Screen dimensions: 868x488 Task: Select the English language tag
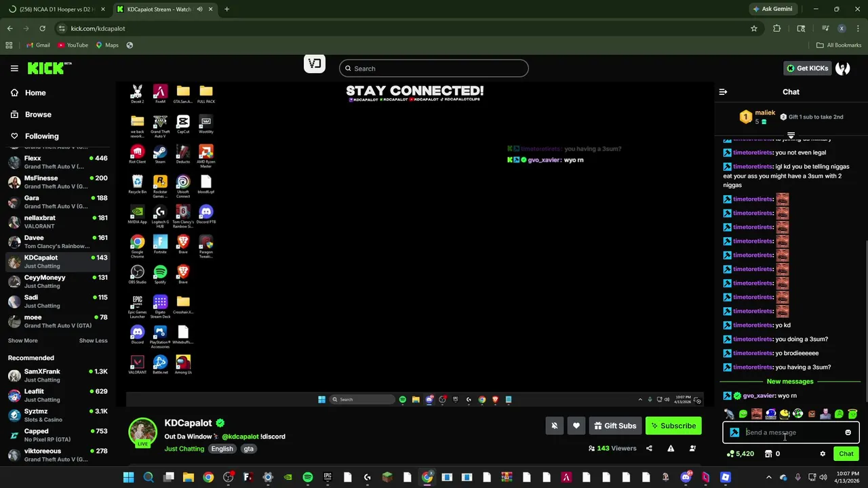[x=222, y=449]
